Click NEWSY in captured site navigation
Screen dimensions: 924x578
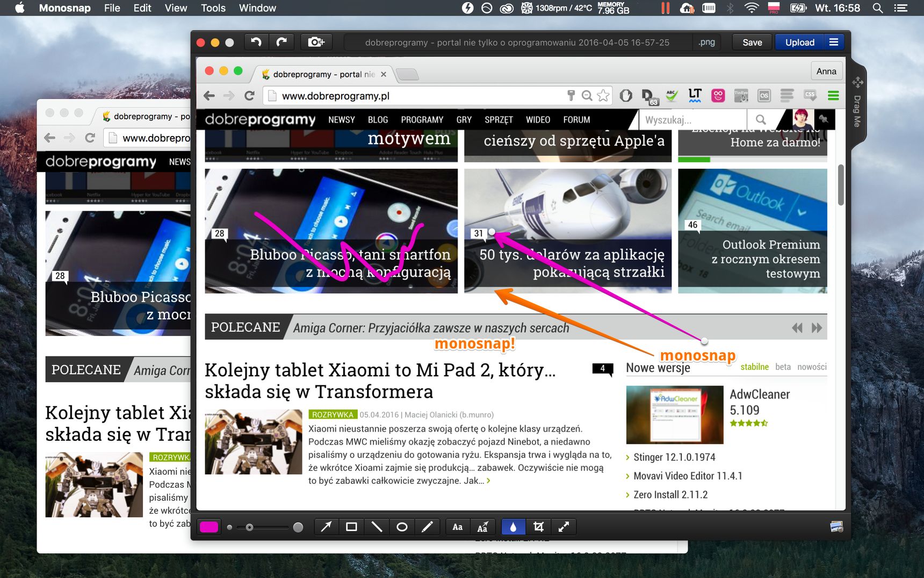tap(342, 120)
